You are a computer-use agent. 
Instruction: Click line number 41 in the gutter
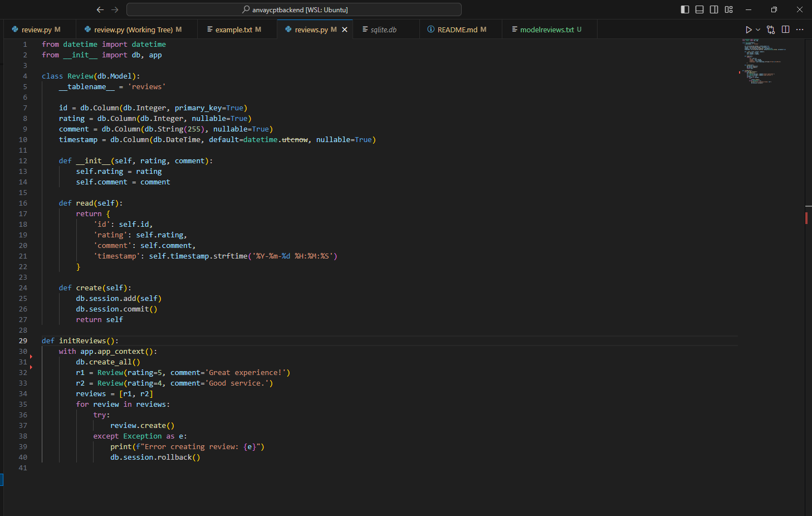[23, 468]
